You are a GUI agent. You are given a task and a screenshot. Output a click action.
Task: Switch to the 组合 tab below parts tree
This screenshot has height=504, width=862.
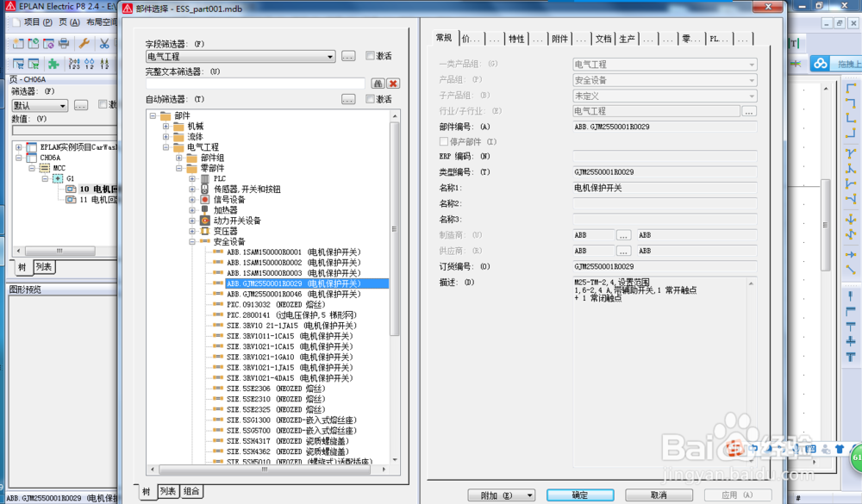point(191,491)
